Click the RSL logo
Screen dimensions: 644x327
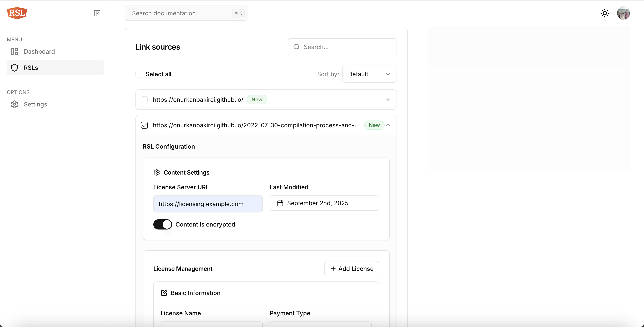point(17,13)
